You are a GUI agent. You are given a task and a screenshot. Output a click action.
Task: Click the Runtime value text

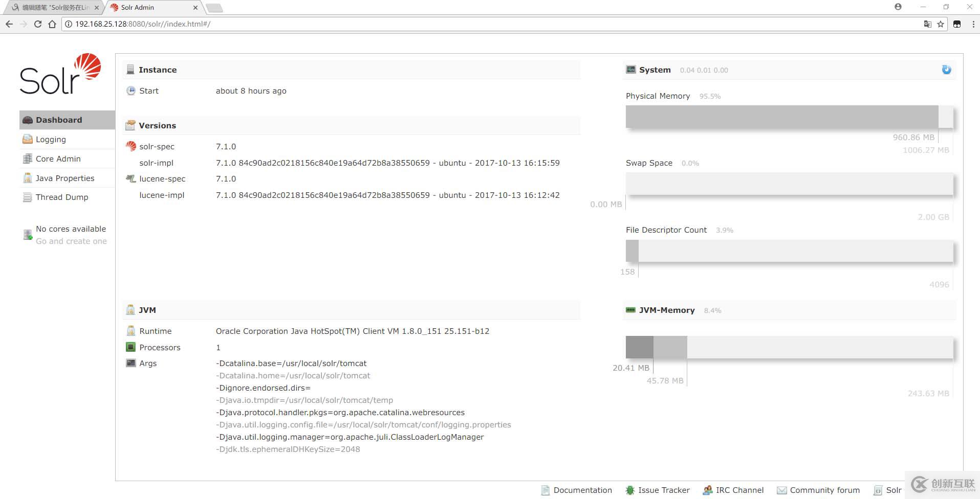353,331
